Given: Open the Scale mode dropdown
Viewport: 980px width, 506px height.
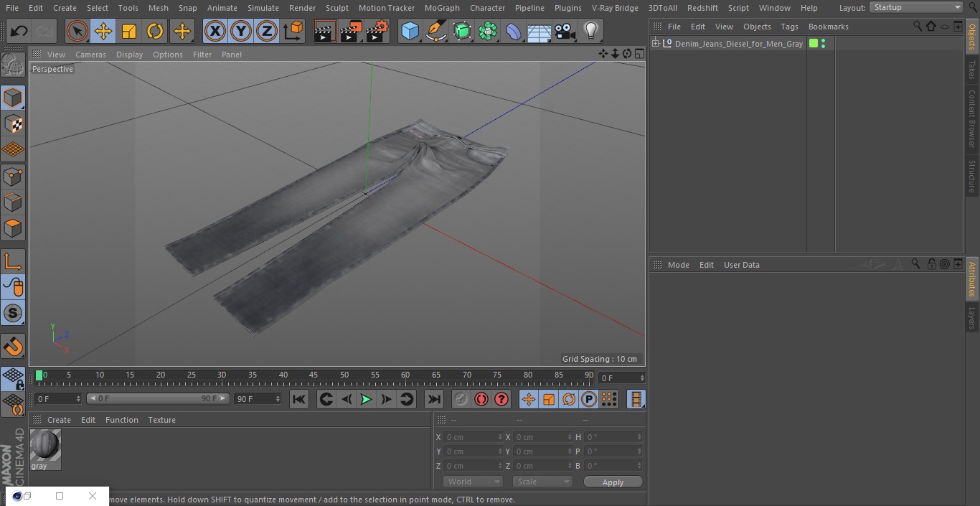Looking at the screenshot, I should 542,482.
